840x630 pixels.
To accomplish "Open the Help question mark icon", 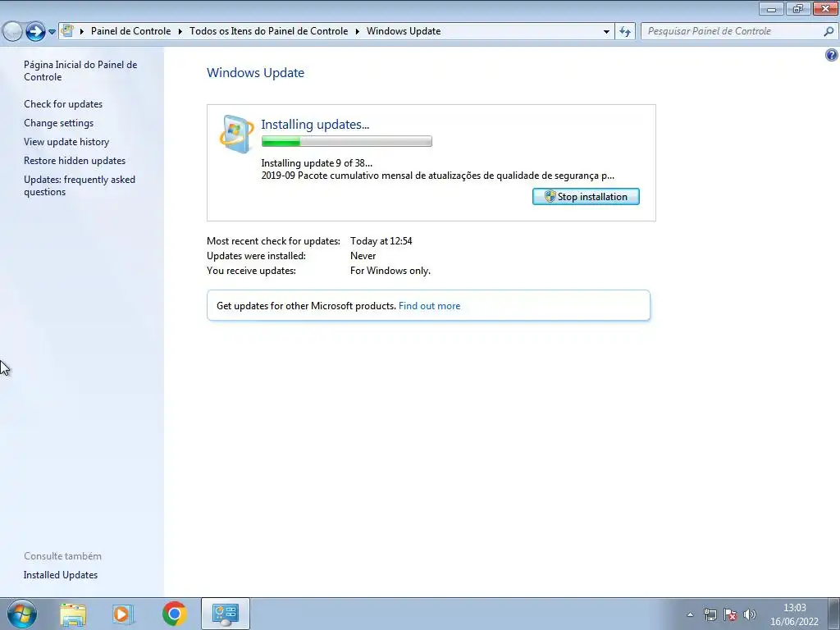I will coord(832,55).
